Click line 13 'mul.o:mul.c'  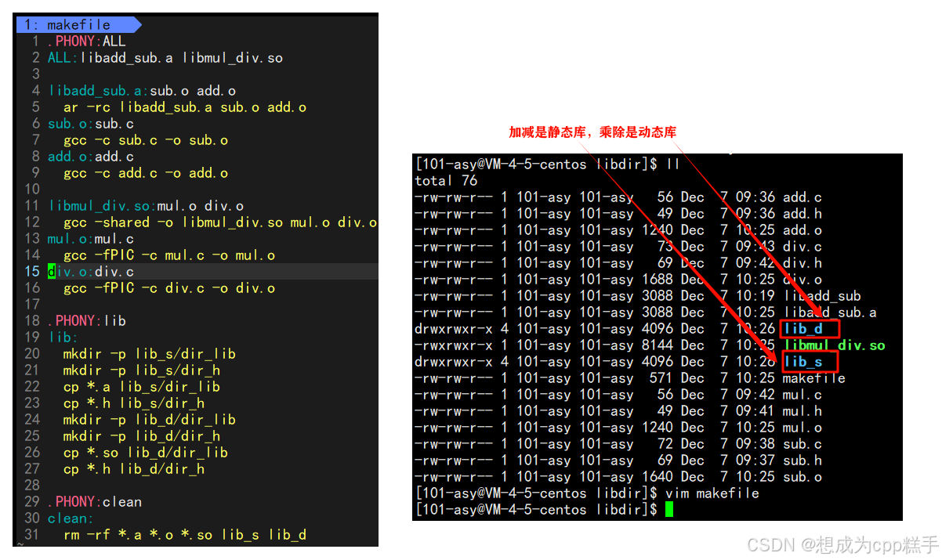(91, 239)
